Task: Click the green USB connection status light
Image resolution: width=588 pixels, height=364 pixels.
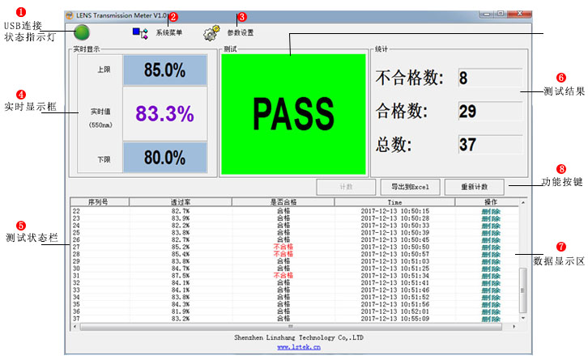Action: coord(82,32)
